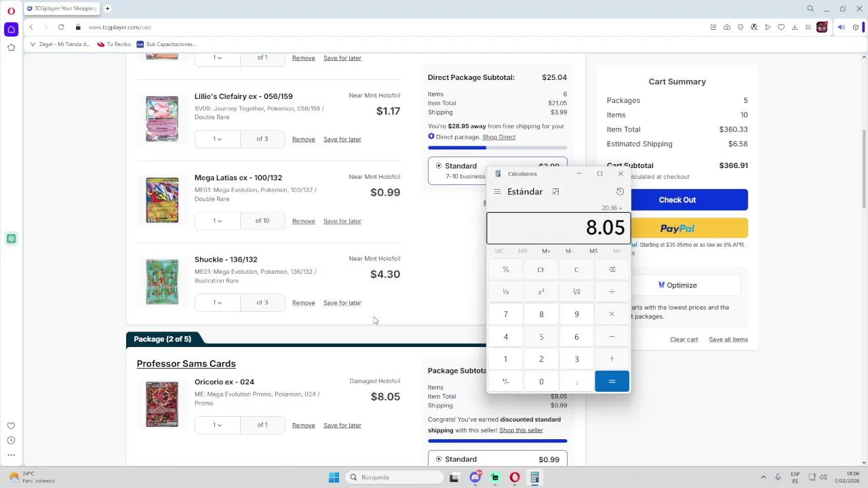Click Shop this seller link
This screenshot has width=868, height=488.
[521, 430]
